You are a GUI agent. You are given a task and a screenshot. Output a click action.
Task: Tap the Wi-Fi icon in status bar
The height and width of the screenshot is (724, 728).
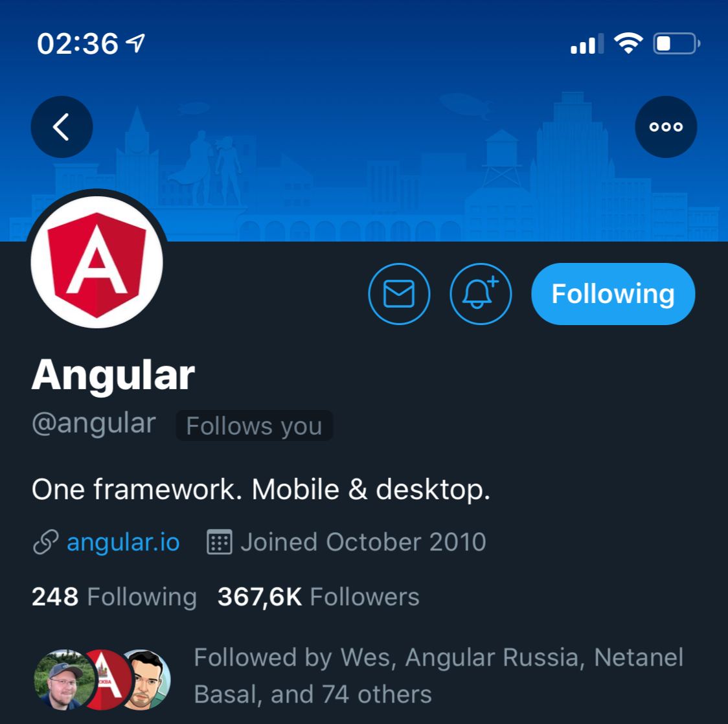pos(628,43)
